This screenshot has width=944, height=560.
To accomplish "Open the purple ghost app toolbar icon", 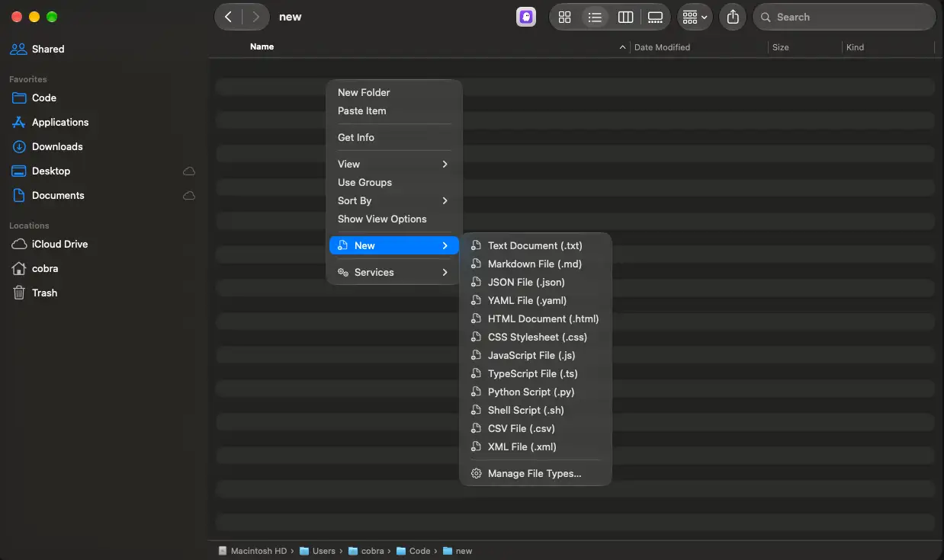I will coord(526,17).
